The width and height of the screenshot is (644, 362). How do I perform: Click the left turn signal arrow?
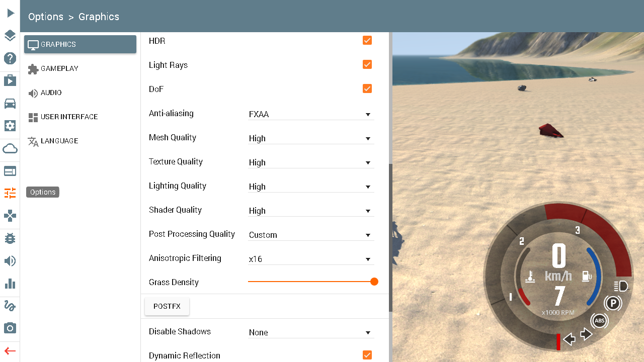(570, 339)
